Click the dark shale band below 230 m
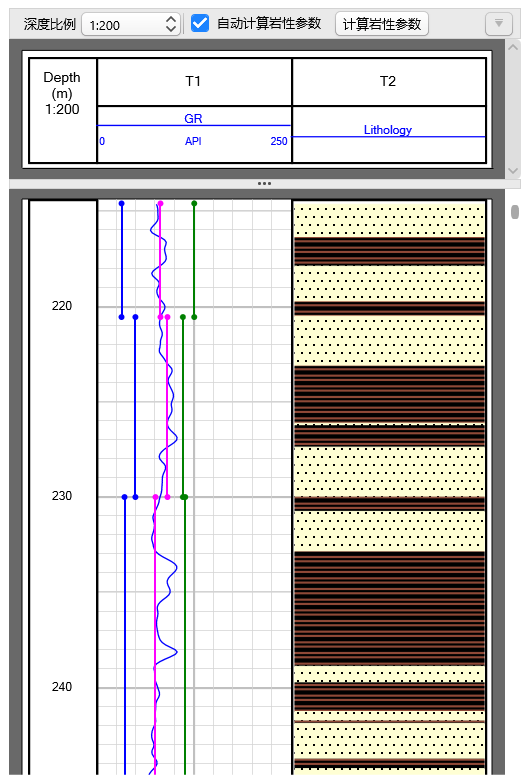Screen dimensions: 531x782 (389, 608)
